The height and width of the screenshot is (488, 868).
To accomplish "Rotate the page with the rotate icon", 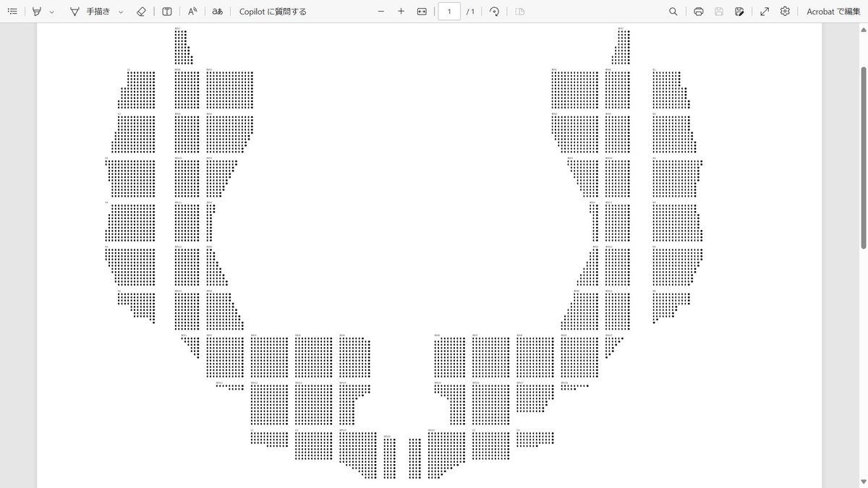I will pos(494,12).
